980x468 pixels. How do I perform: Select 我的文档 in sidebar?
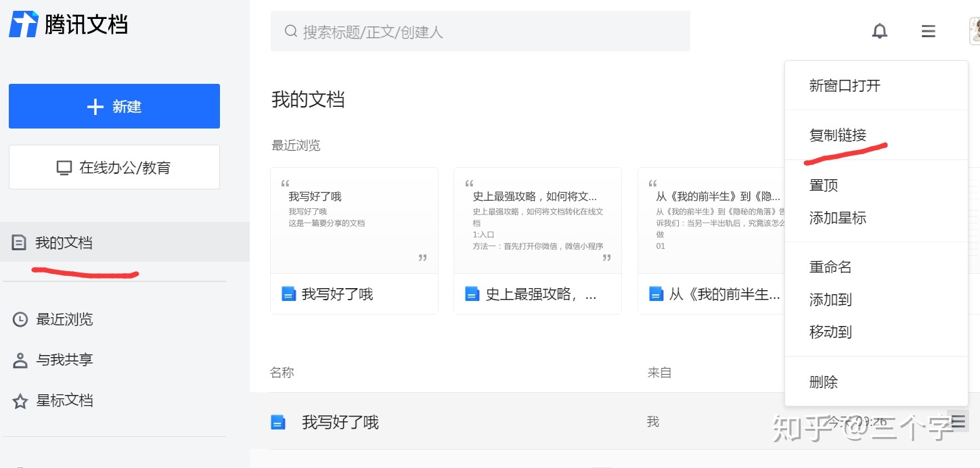point(64,243)
